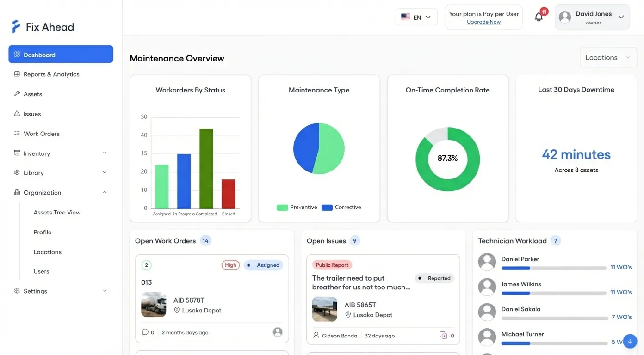Click the comment icon on work order 013

pos(145,332)
